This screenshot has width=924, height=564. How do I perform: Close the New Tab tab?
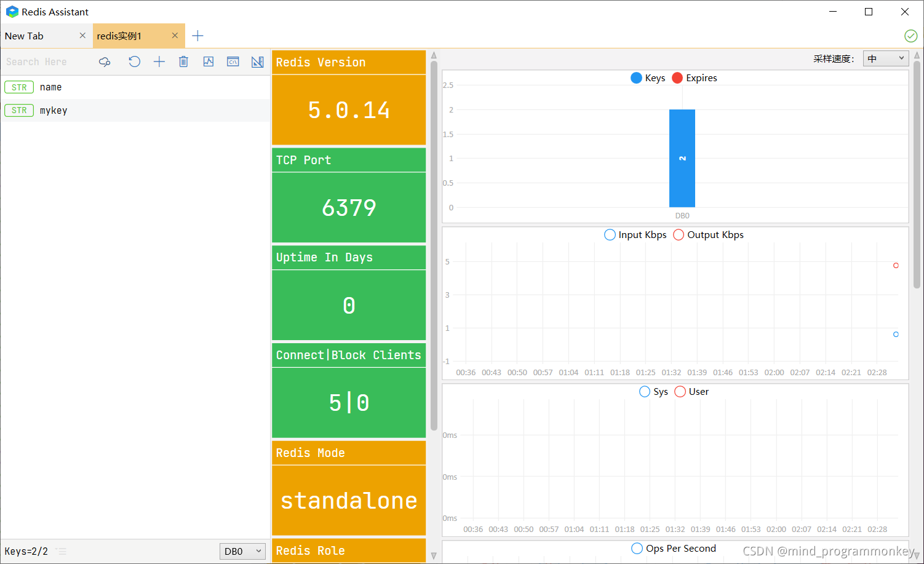82,36
